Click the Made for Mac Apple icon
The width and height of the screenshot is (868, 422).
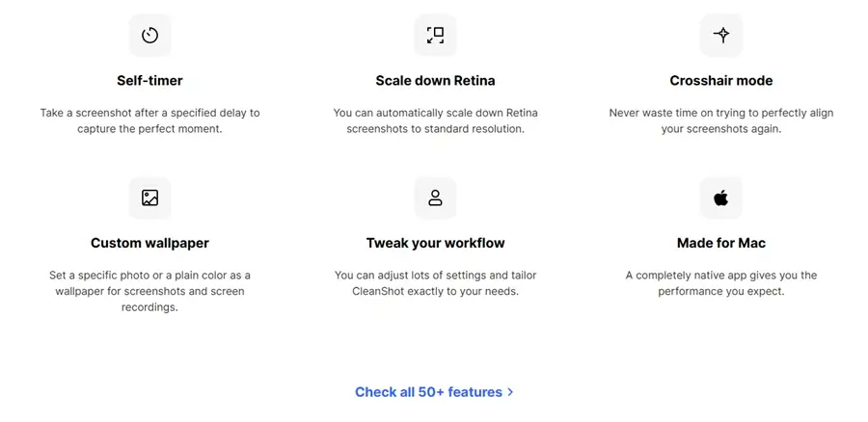[720, 198]
